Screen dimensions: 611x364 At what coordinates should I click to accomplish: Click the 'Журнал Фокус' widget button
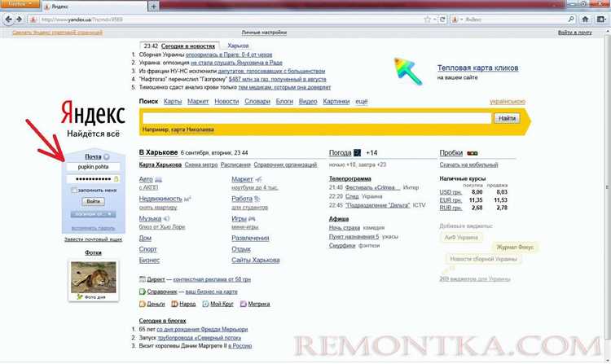(x=515, y=247)
